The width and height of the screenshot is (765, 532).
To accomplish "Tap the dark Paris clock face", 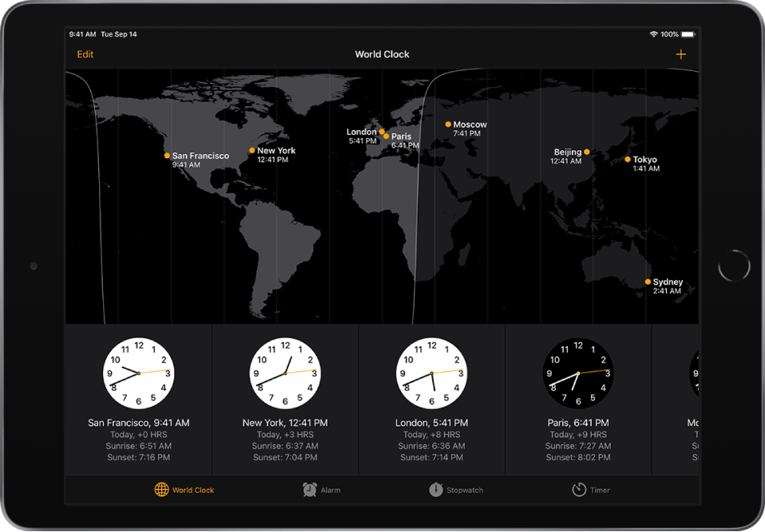I will pyautogui.click(x=577, y=373).
